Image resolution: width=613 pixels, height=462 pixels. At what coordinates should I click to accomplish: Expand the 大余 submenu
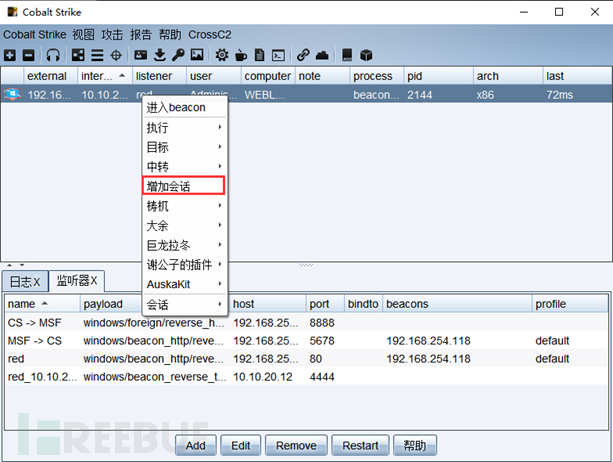coord(185,225)
